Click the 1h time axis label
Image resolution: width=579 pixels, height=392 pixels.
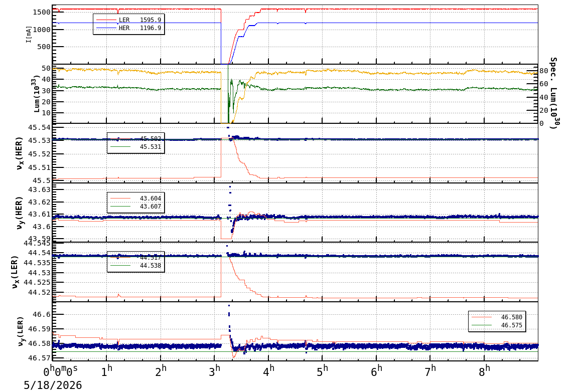(x=106, y=370)
